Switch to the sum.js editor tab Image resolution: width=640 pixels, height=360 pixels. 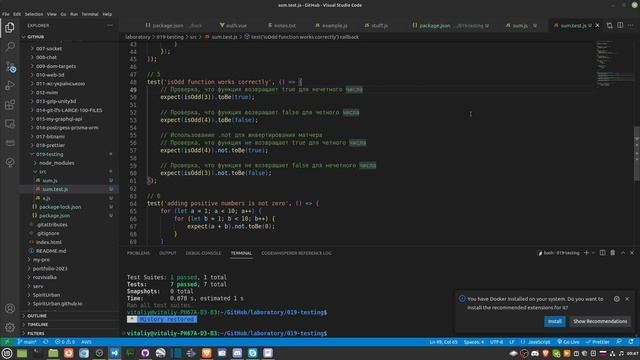pos(520,25)
